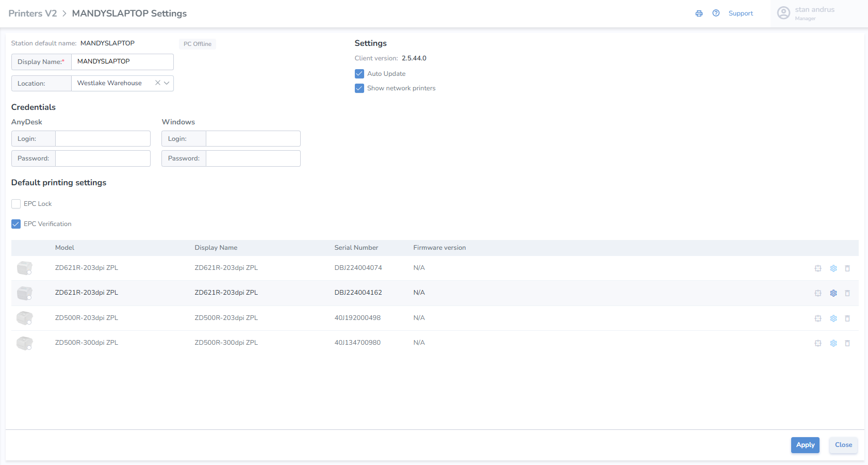Click the Apply button

[x=805, y=445]
